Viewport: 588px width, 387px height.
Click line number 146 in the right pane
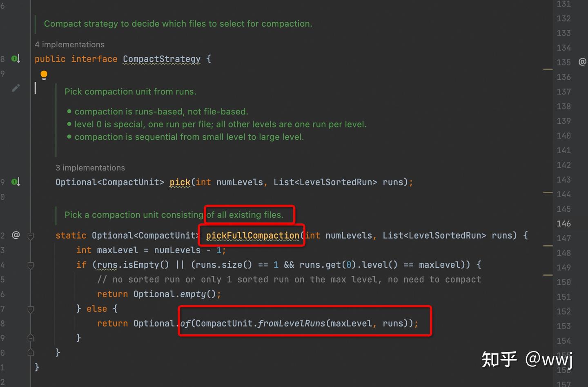tap(563, 224)
